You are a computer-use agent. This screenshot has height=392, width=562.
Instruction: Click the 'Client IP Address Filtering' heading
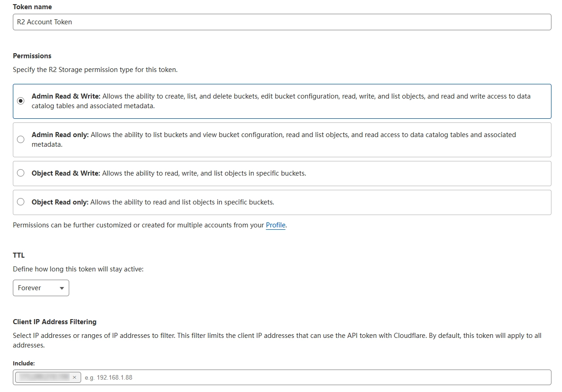point(55,322)
